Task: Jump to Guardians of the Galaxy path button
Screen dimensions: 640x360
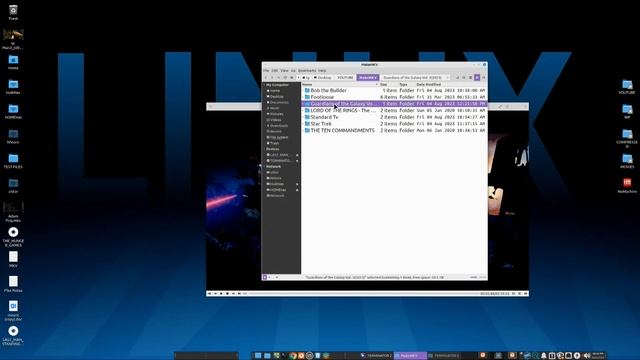Action: point(412,78)
